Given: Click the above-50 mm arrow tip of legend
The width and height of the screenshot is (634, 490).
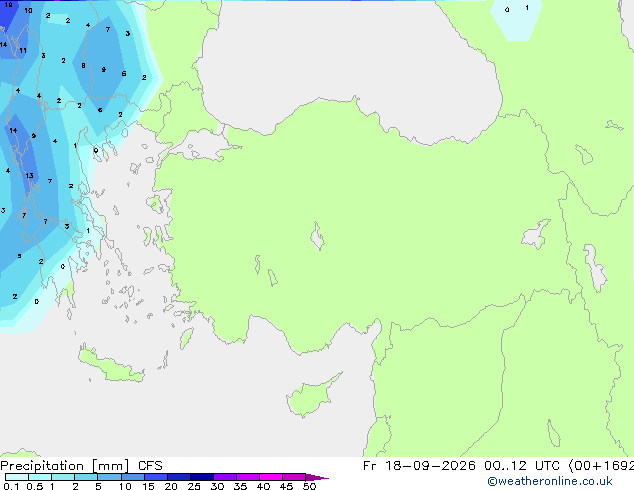Looking at the screenshot, I should 317,477.
